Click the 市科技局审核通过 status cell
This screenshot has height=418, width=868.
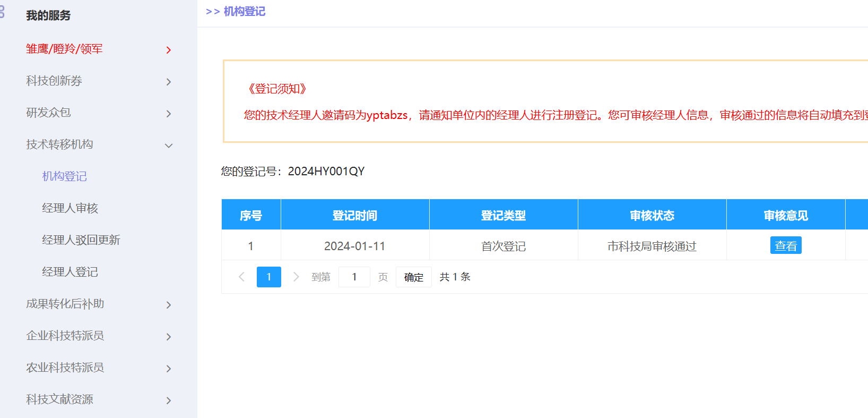[x=652, y=246]
